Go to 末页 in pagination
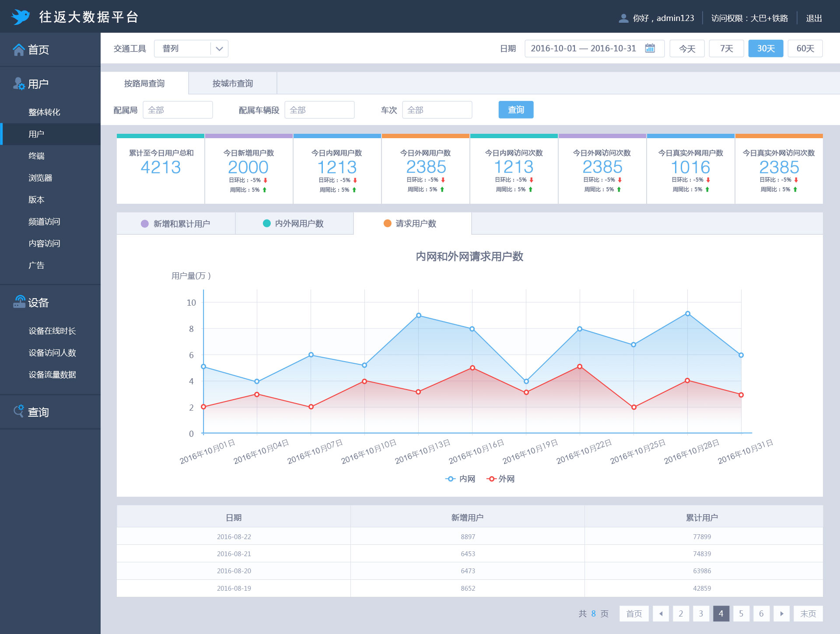 (808, 613)
